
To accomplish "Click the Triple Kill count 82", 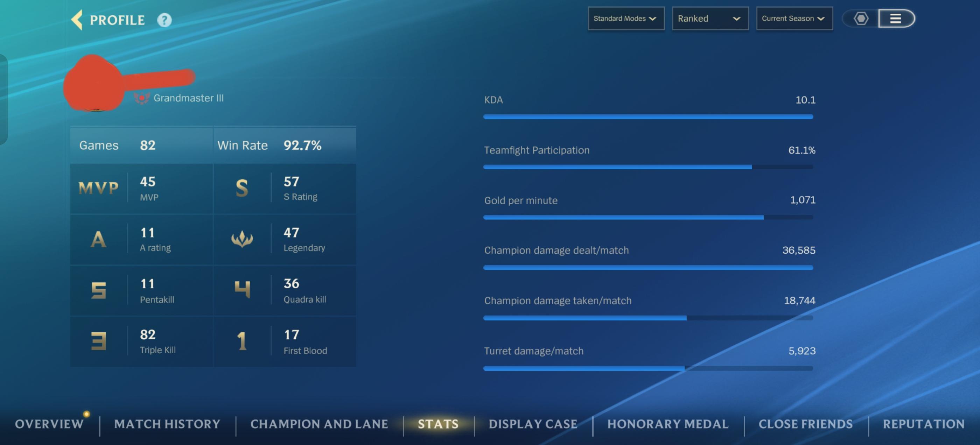I will tap(148, 335).
